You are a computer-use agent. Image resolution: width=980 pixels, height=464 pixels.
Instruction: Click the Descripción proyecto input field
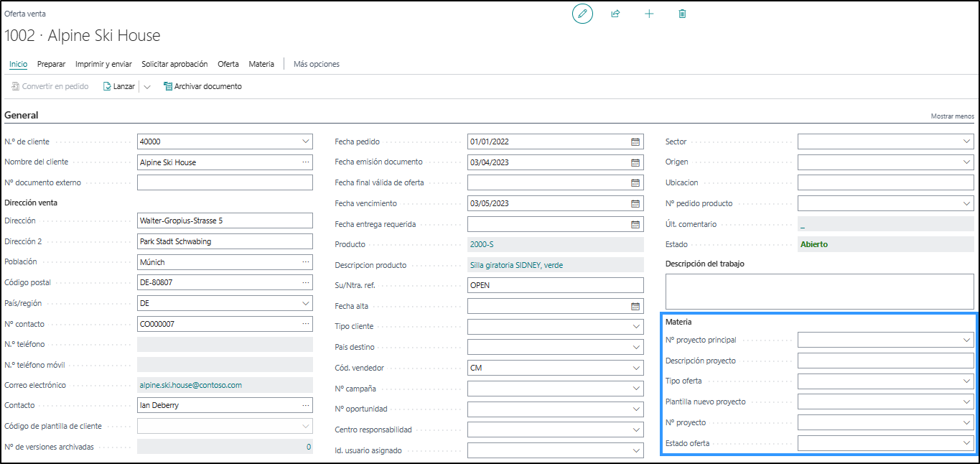click(885, 361)
